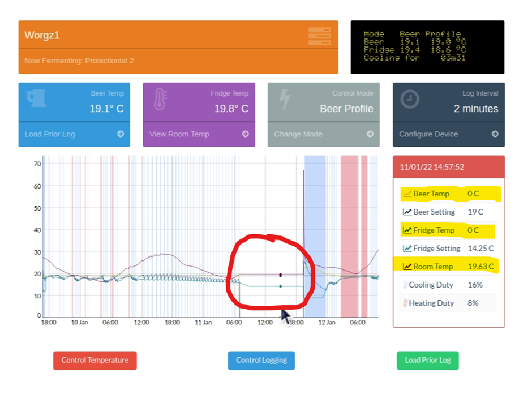This screenshot has width=532, height=394.
Task: Click the arrow icon beside View Room Temp
Action: point(245,134)
